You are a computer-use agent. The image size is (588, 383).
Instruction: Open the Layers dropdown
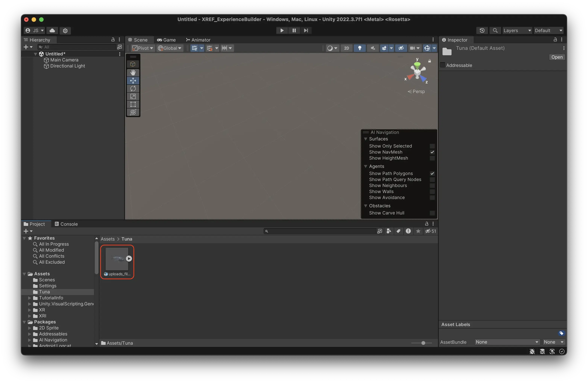tap(517, 31)
